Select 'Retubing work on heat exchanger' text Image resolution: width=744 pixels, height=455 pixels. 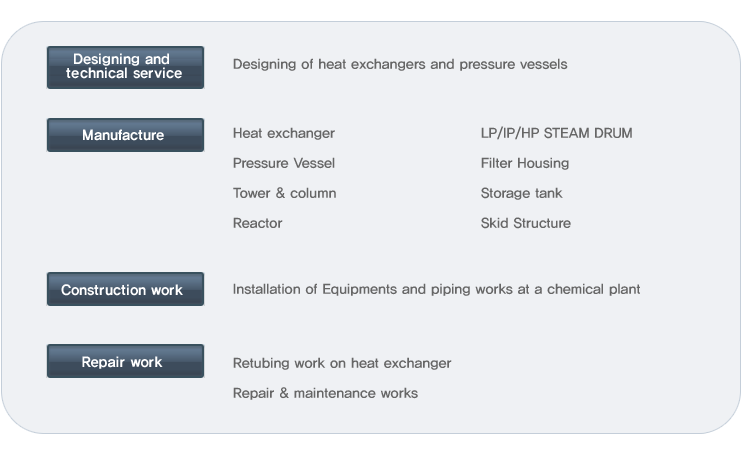342,363
